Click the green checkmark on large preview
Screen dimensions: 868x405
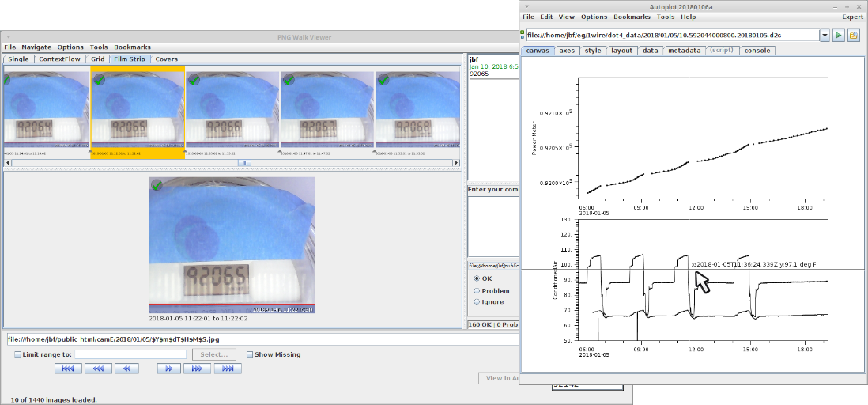[157, 184]
